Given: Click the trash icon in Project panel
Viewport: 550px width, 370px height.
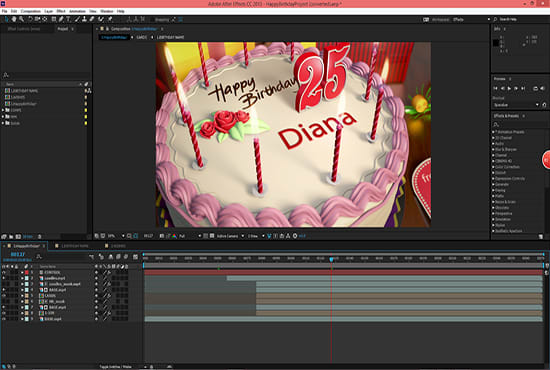Looking at the screenshot, I should click(39, 236).
